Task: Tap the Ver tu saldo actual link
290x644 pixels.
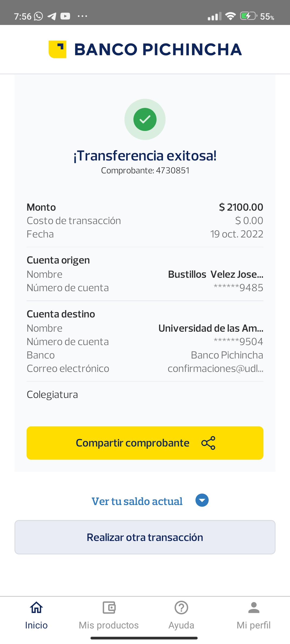Action: point(137,501)
